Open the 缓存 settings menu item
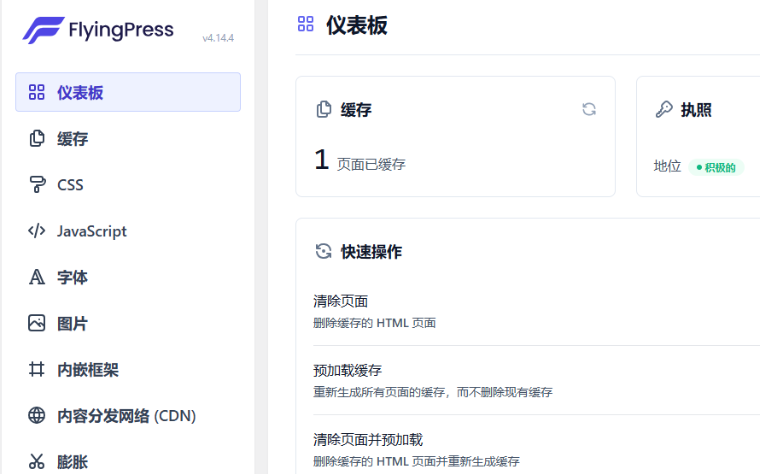The height and width of the screenshot is (474, 760). pos(128,139)
